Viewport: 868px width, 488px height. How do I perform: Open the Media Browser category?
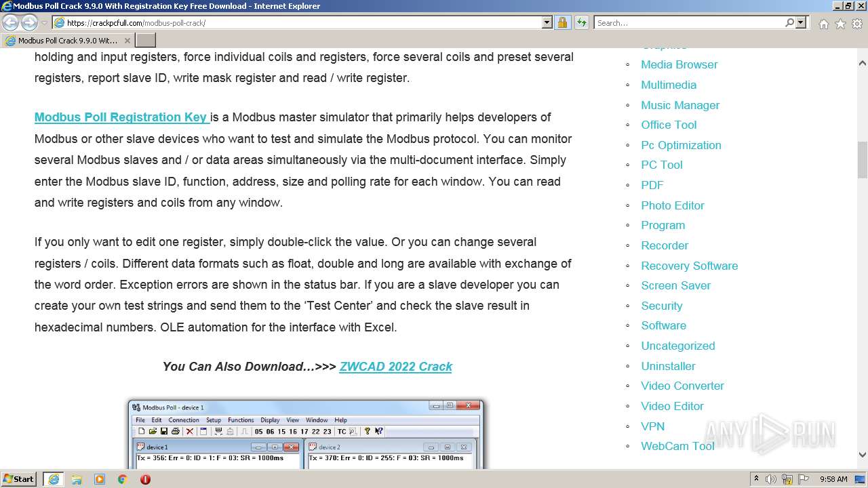pyautogui.click(x=679, y=64)
